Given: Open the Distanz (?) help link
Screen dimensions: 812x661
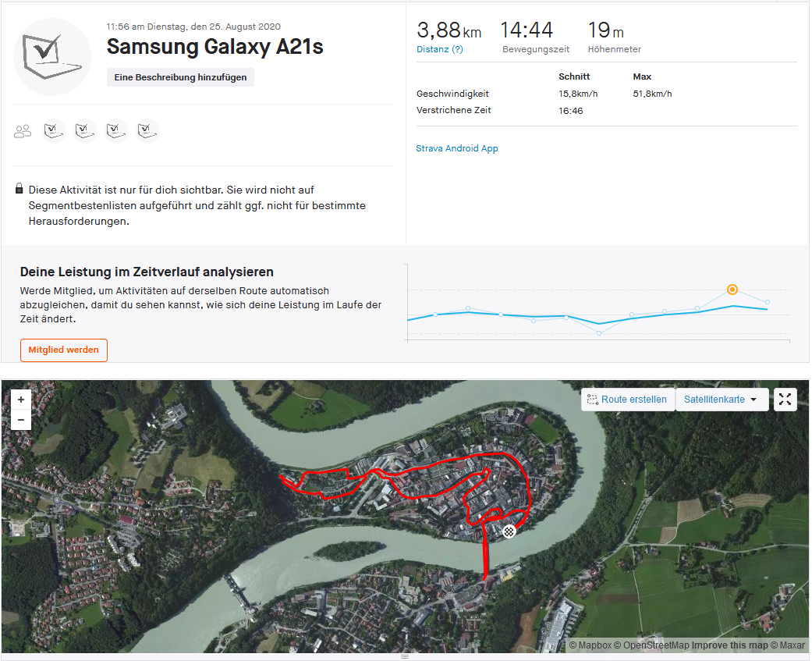Looking at the screenshot, I should point(440,49).
